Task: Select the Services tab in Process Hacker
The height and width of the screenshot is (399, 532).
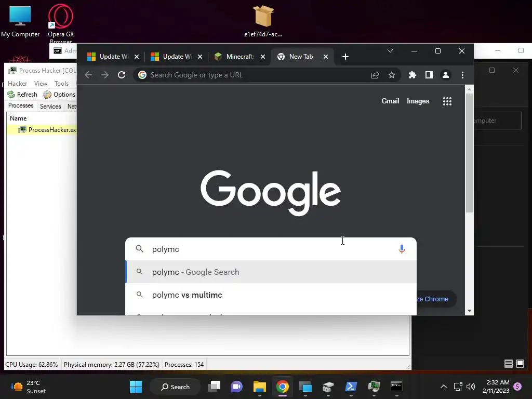Action: [50, 106]
